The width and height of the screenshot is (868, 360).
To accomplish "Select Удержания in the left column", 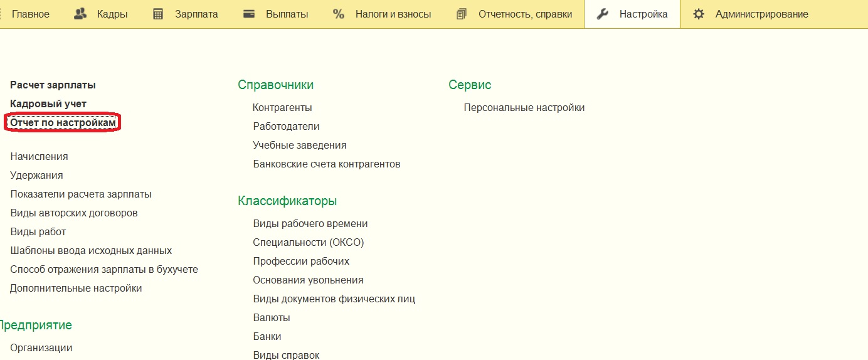I will [x=36, y=175].
